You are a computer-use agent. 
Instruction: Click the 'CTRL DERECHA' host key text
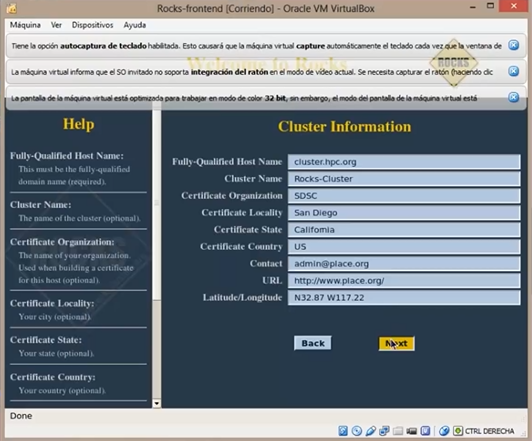point(490,431)
